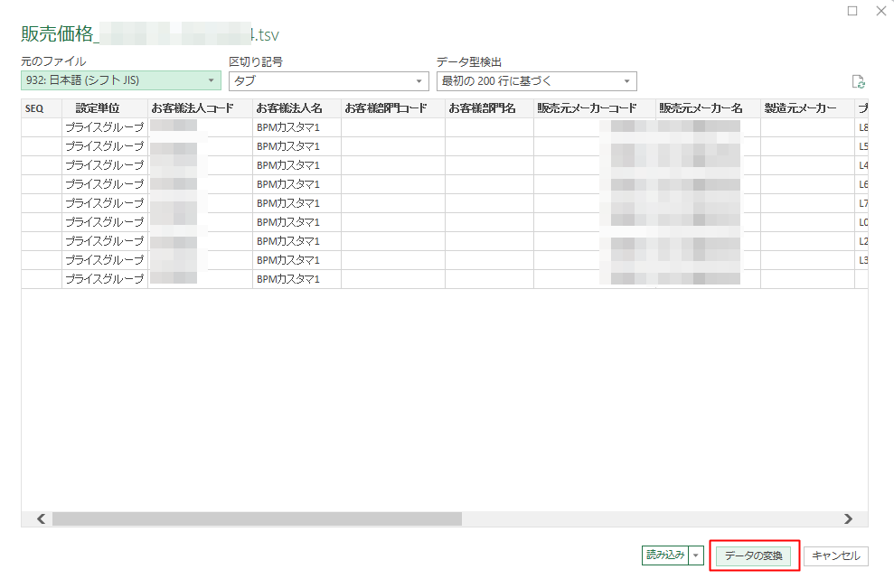Click the left scroll arrow of the preview
The width and height of the screenshot is (894, 588).
click(38, 518)
